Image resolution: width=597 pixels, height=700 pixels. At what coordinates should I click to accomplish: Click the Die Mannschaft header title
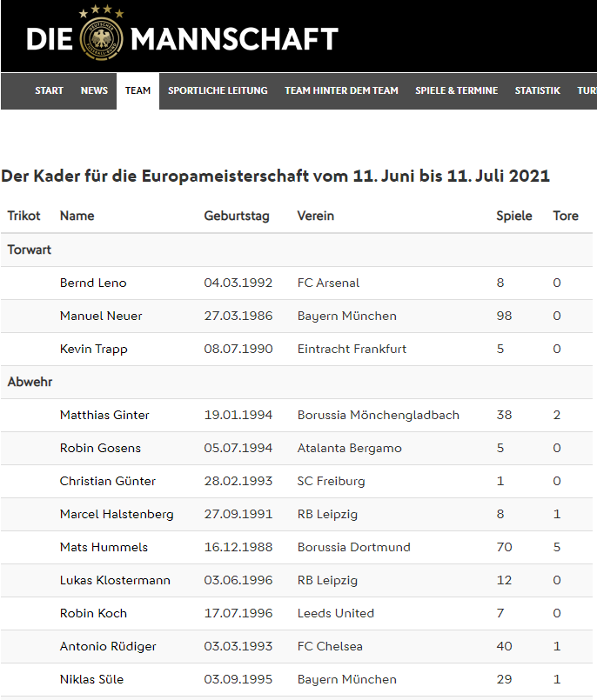(x=233, y=39)
